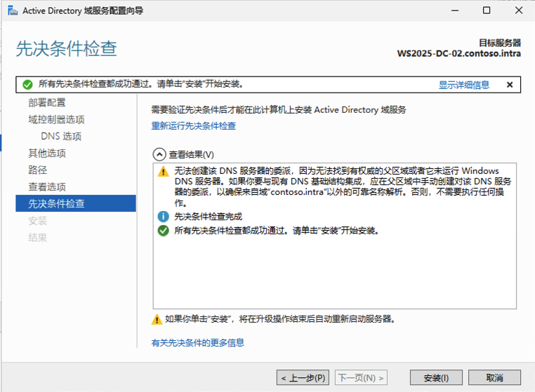This screenshot has height=392, width=535.
Task: Select highlighted 先决条件检查 step
Action: click(x=76, y=203)
